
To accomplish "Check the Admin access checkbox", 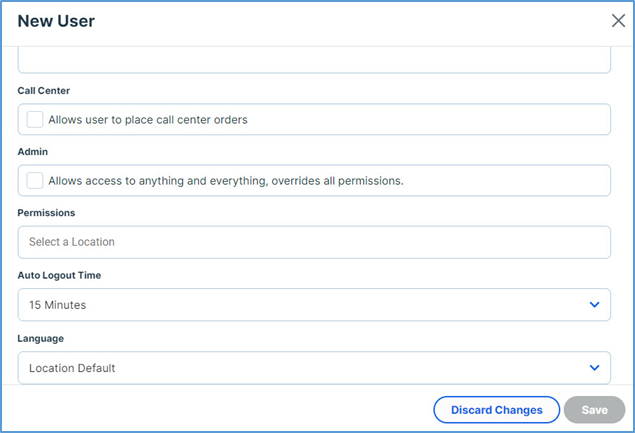I will [x=35, y=180].
